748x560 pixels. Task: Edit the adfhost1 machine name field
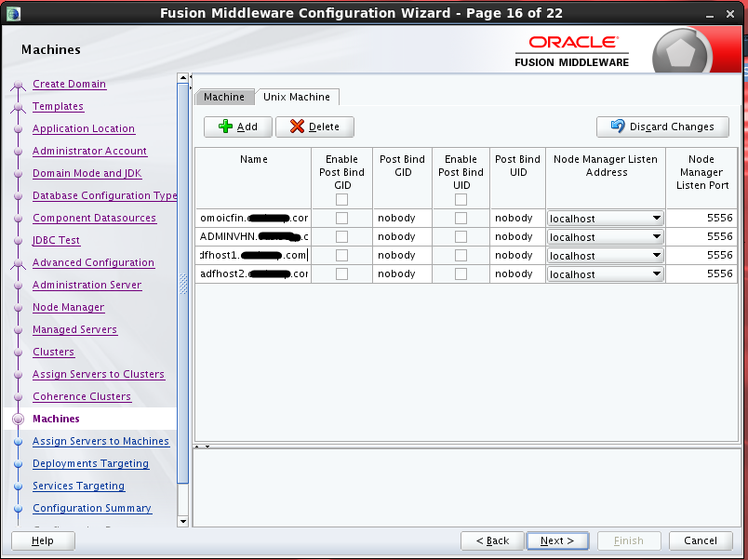click(x=253, y=255)
